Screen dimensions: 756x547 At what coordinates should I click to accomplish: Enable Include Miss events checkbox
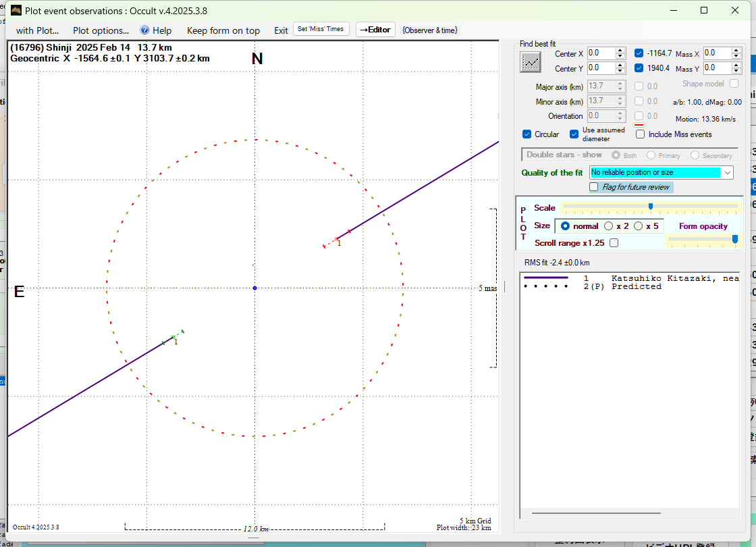click(x=640, y=134)
